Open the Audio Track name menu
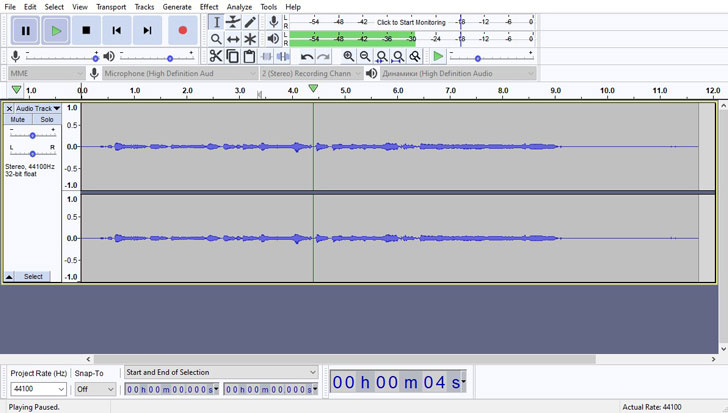 (x=38, y=108)
